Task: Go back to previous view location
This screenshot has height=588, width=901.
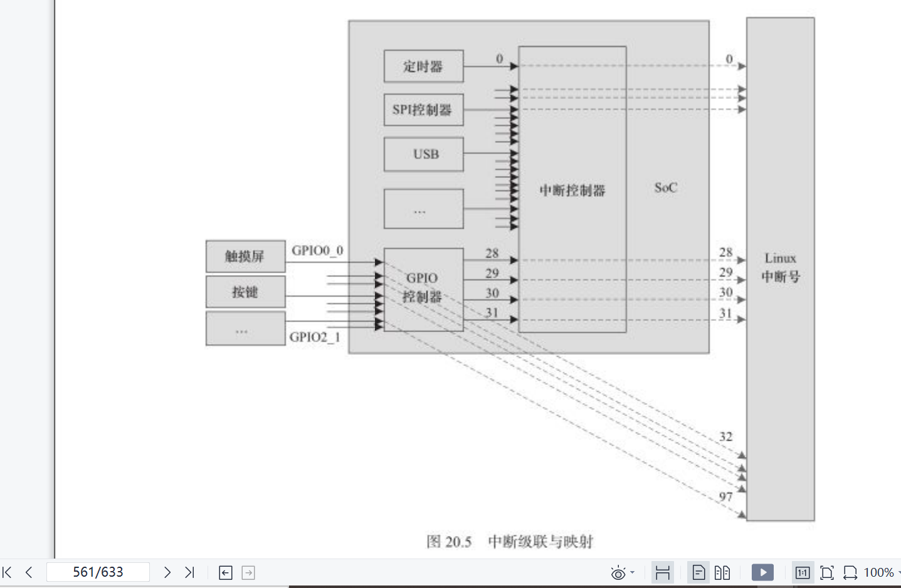Action: coord(226,572)
